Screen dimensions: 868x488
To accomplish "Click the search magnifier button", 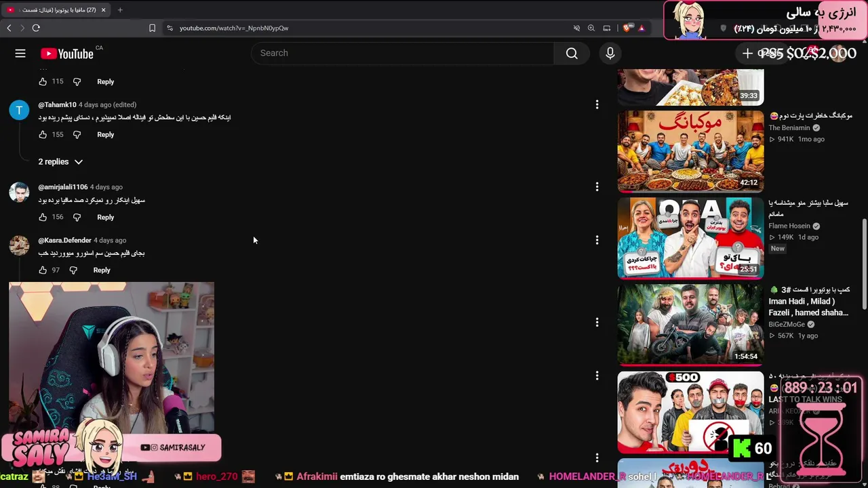I will [572, 54].
